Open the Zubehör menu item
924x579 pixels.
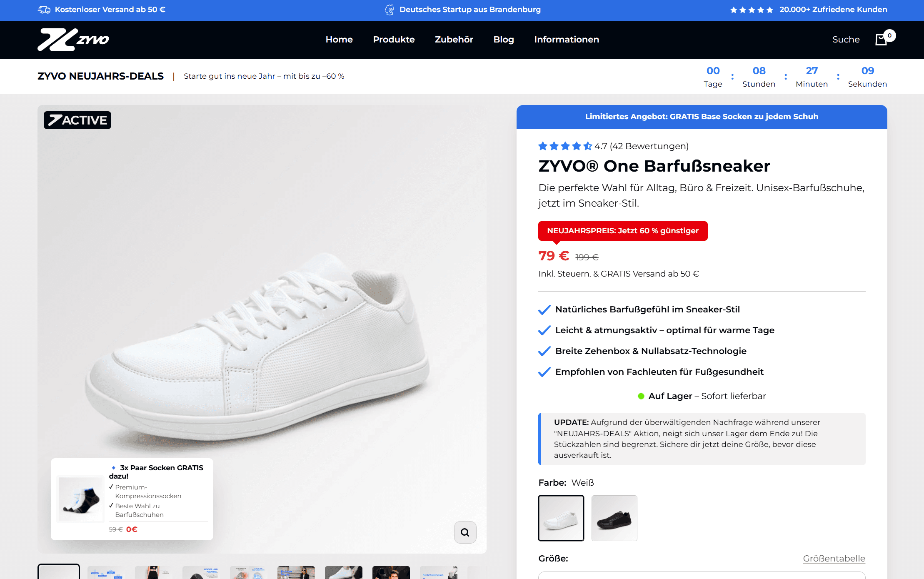pos(454,40)
